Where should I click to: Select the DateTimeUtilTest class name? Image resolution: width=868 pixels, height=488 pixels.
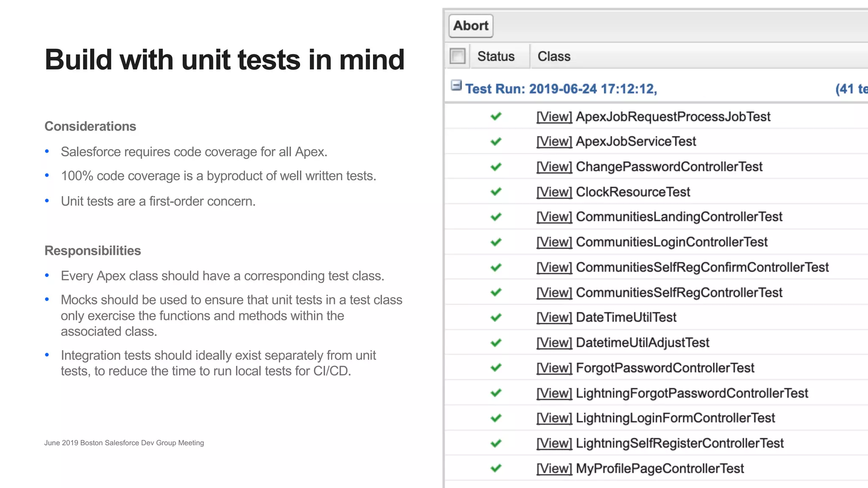pyautogui.click(x=626, y=317)
